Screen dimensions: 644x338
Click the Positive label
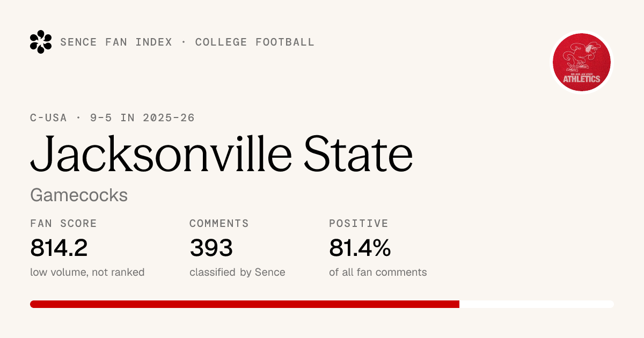(358, 223)
